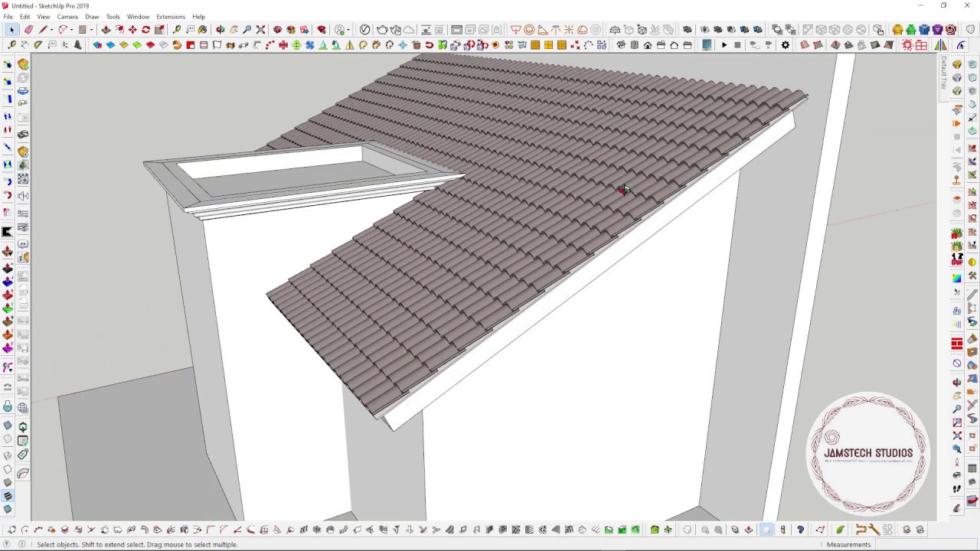980x551 pixels.
Task: Expand the Shapes tool dropdown arrow
Action: coord(91,30)
